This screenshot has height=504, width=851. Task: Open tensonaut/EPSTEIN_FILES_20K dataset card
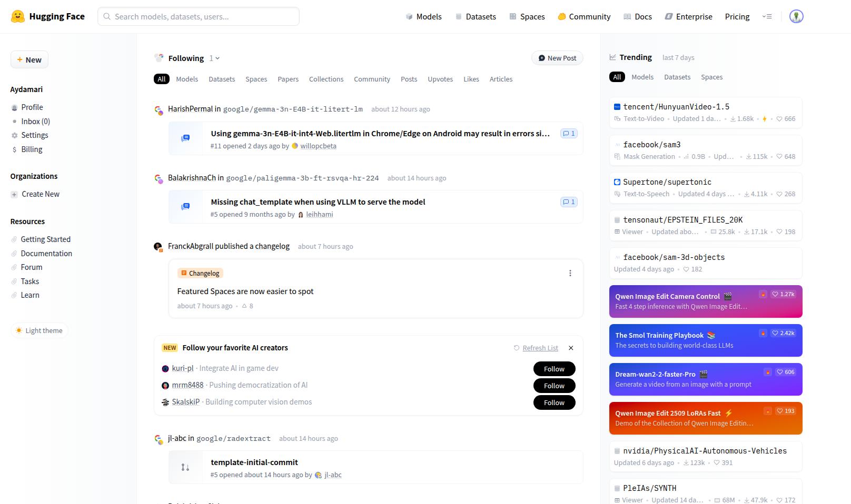click(x=706, y=226)
